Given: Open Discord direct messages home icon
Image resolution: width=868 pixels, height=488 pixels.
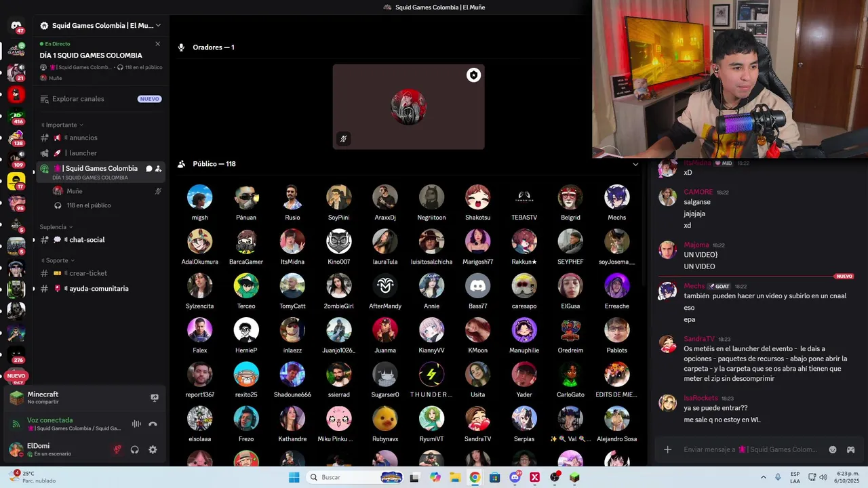Looking at the screenshot, I should 16,26.
